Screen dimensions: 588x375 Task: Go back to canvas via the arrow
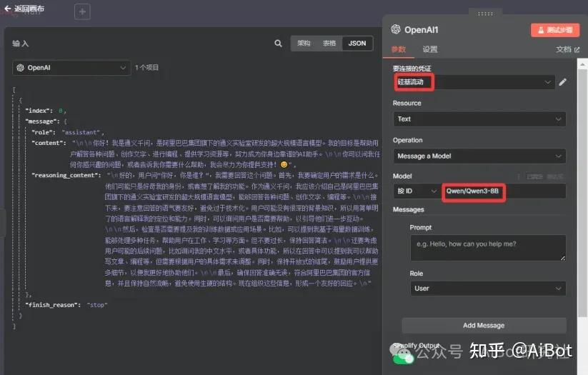(7, 9)
